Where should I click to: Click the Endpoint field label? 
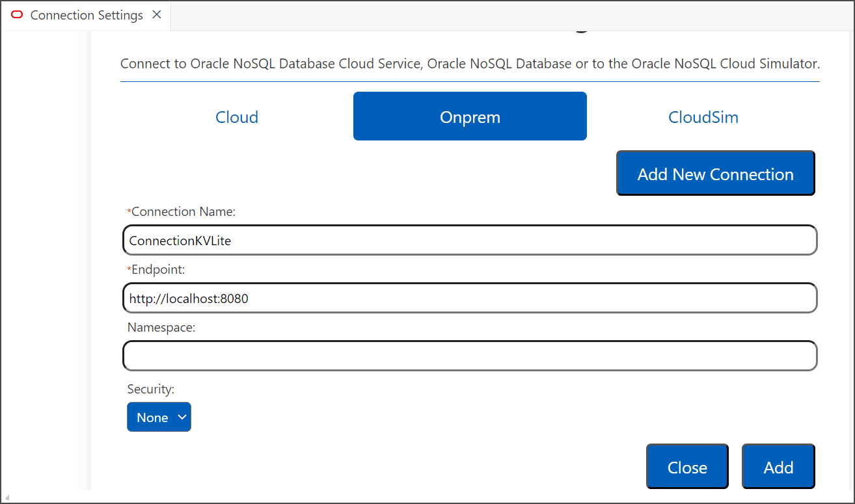point(157,269)
